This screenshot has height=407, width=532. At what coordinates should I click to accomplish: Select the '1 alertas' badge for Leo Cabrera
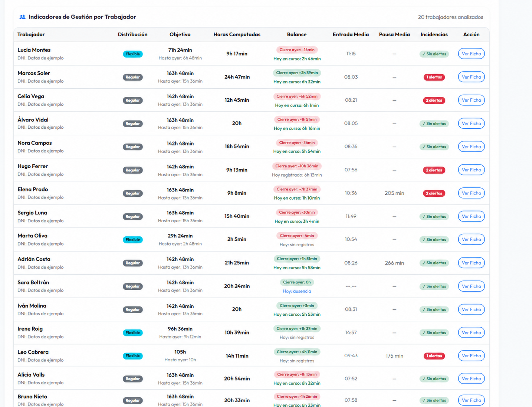pos(434,356)
